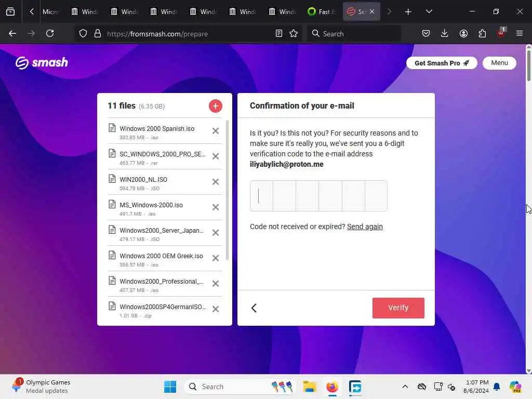Open Windows Start menu
Viewport: 532px width, 399px height.
170,387
